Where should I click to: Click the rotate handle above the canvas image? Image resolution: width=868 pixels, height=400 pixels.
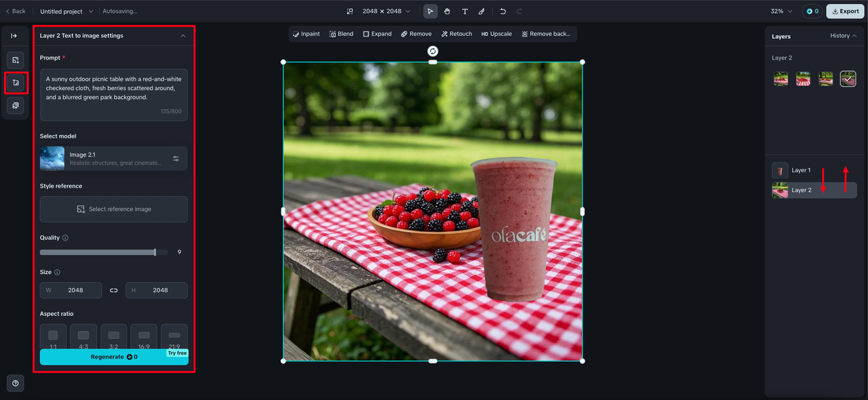coord(433,51)
